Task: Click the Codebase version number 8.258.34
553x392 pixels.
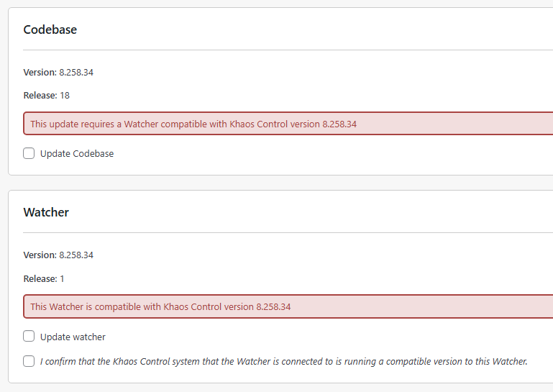Action: pos(76,72)
